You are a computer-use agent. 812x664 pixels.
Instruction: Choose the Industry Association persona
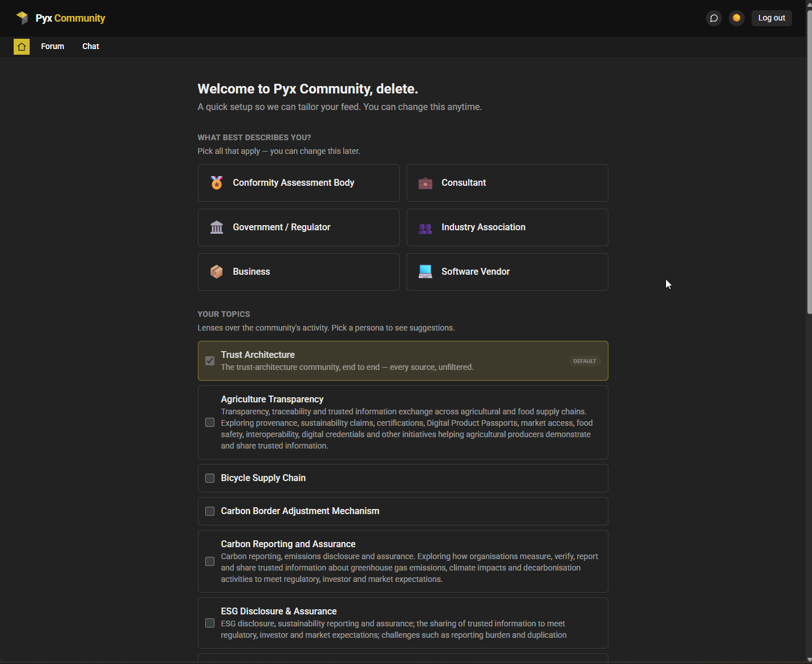pyautogui.click(x=507, y=227)
